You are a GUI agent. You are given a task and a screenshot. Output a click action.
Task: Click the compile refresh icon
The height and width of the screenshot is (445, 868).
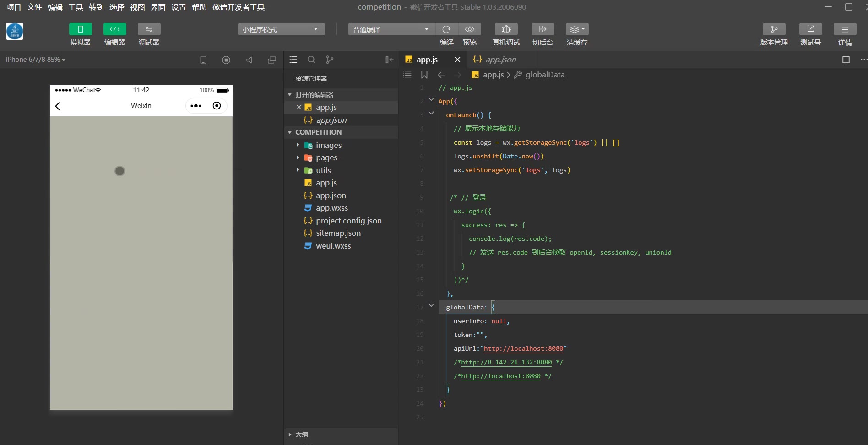click(446, 29)
